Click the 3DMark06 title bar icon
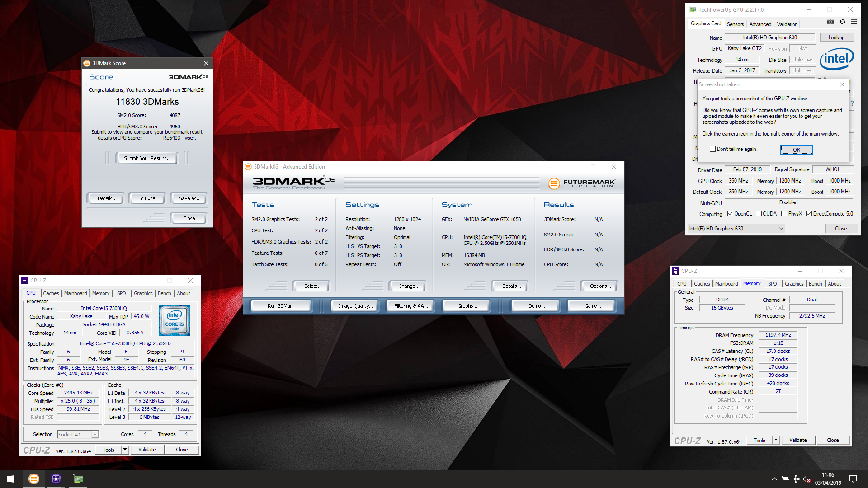Image resolution: width=868 pixels, height=488 pixels. 248,167
